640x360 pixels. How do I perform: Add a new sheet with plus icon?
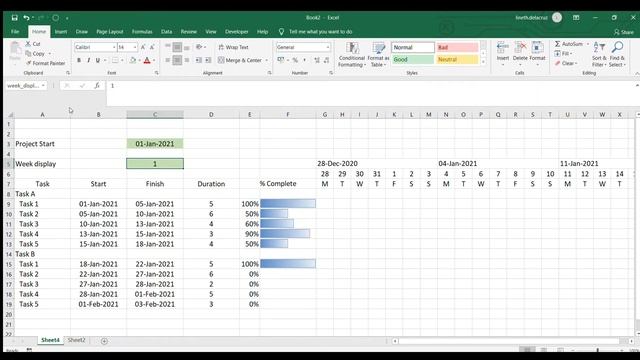click(104, 341)
